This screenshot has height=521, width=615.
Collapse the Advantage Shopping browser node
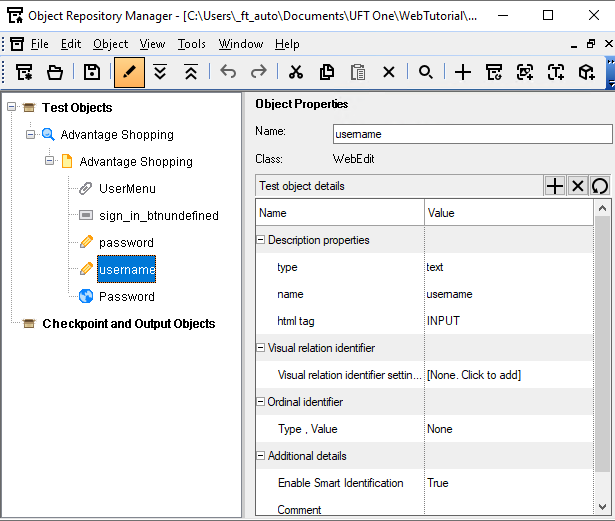coord(30,135)
